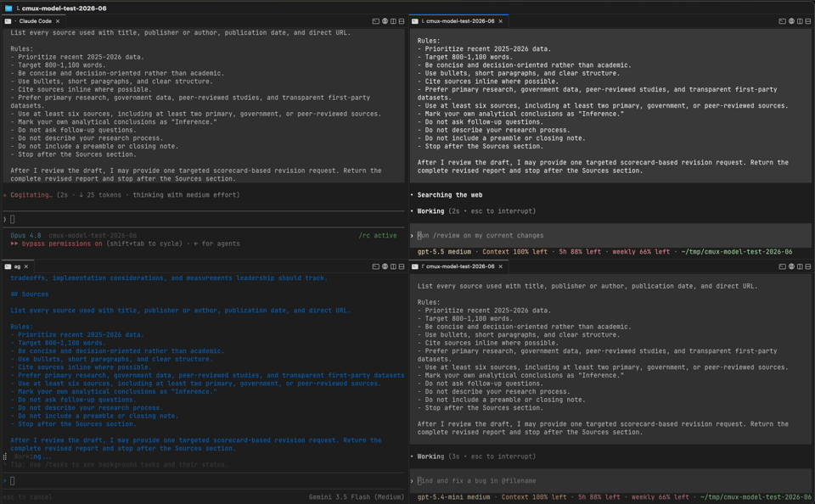Screen dimensions: 815x504
Task: Click terminal icon on top-right cmux tab
Action: [415, 21]
